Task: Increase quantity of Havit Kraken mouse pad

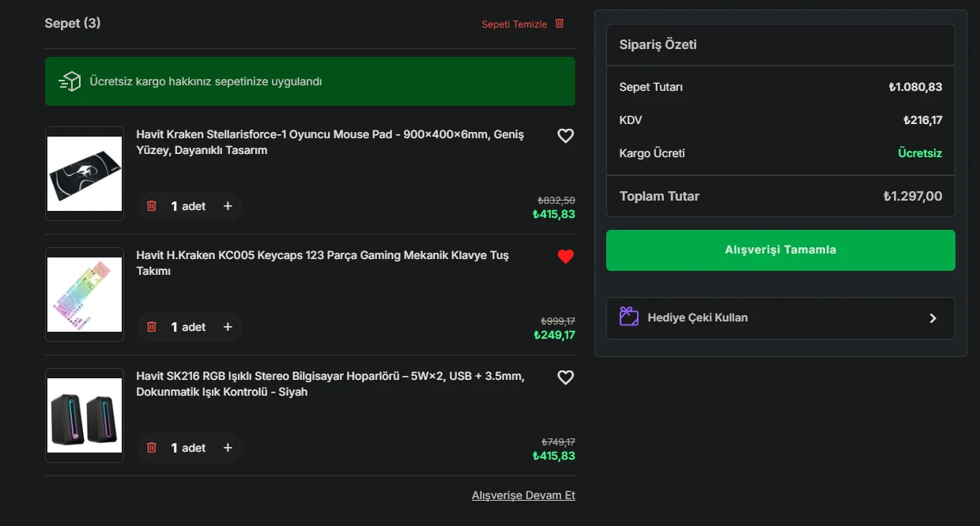Action: point(228,206)
